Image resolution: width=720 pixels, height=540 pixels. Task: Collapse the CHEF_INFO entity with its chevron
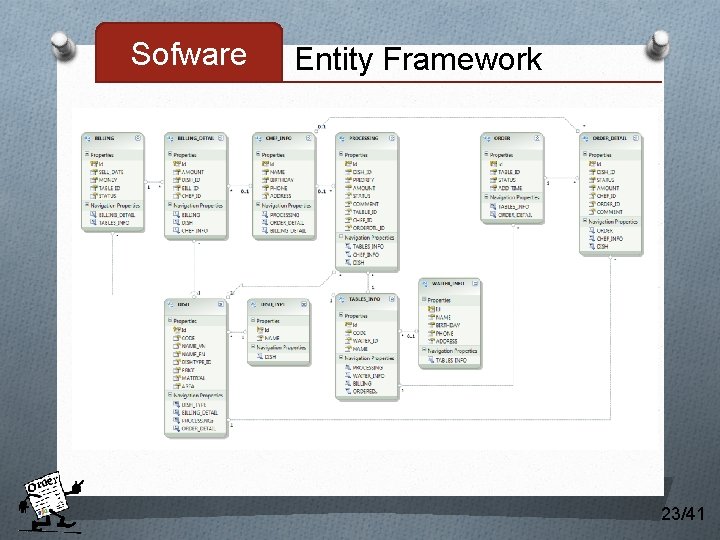point(309,138)
